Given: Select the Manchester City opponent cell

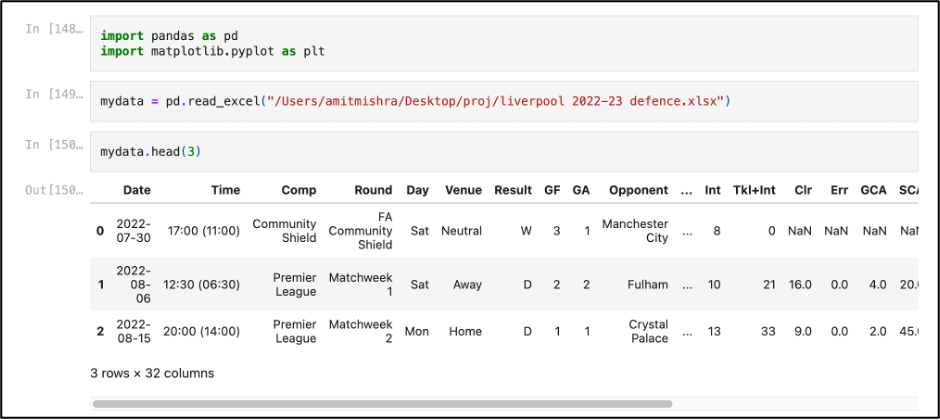Looking at the screenshot, I should pos(635,231).
